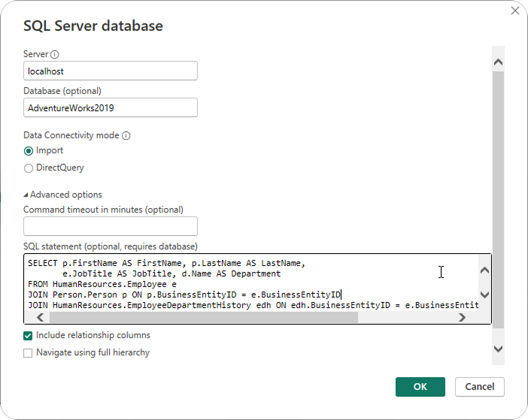Select the DirectQuery radio button
The image size is (528, 420).
[x=29, y=168]
